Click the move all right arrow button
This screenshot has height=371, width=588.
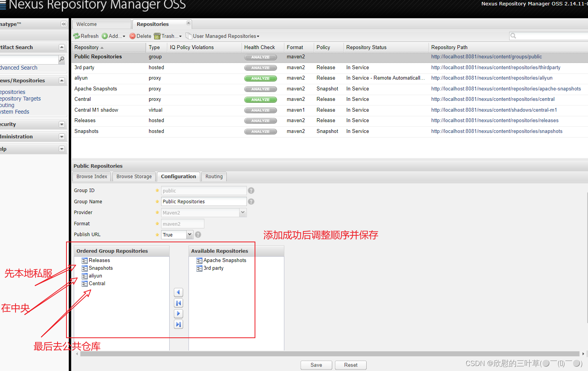tap(178, 324)
